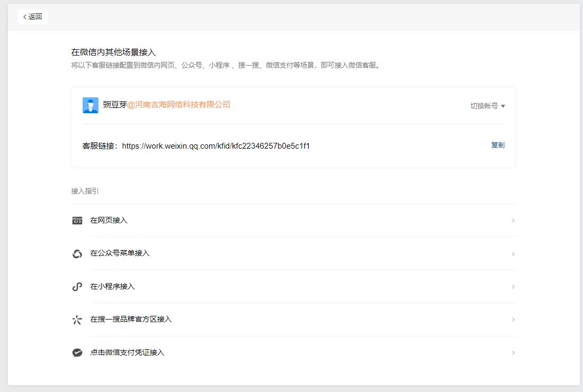Click the 豌豆芽 account avatar
The width and height of the screenshot is (583, 392).
(x=89, y=105)
